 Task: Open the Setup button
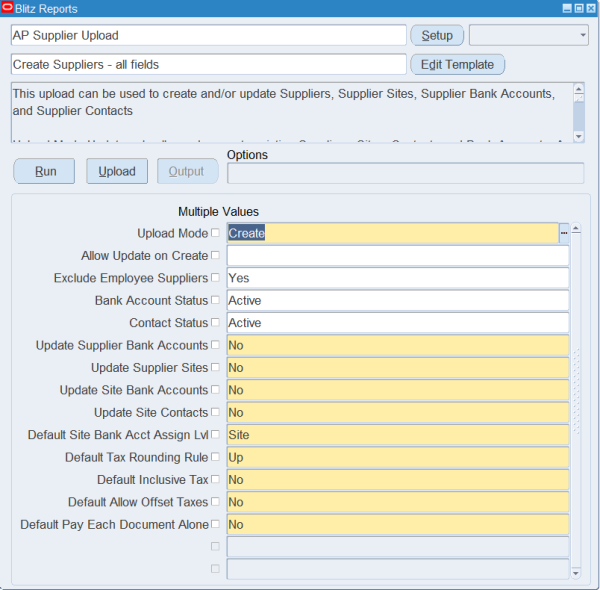[437, 35]
